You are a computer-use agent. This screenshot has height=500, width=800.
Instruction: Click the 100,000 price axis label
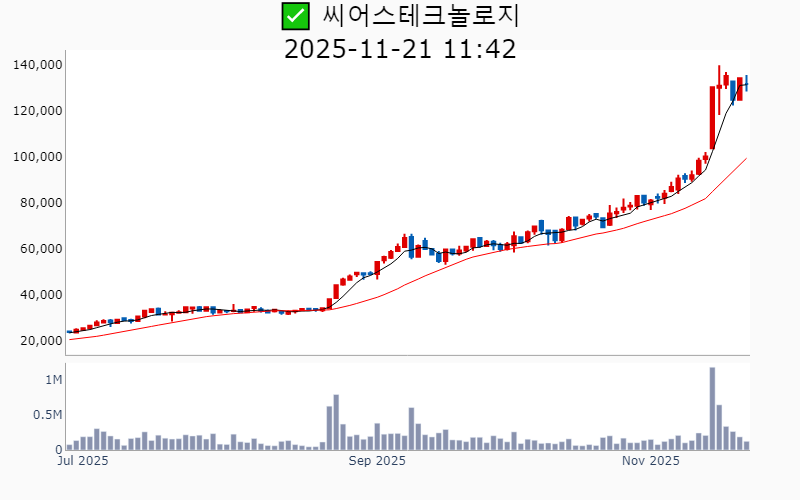tap(38, 157)
